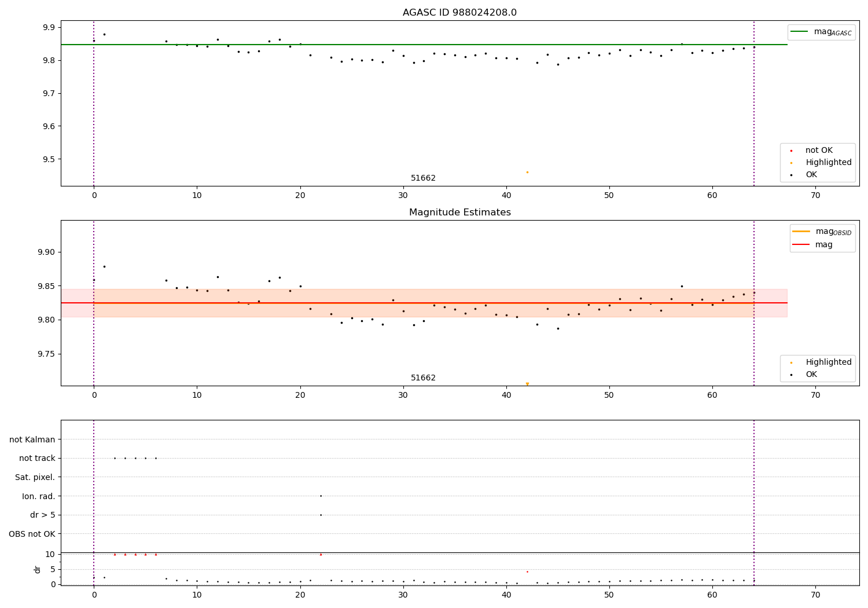Screen dimensions: 868x608
Task: Click the '9.85' y-axis tick in middle plot
Action: [x=46, y=286]
